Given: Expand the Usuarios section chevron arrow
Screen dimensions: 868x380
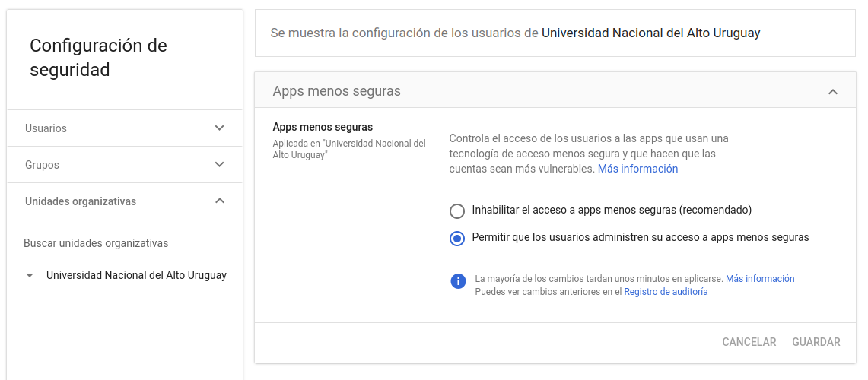Looking at the screenshot, I should click(x=219, y=128).
